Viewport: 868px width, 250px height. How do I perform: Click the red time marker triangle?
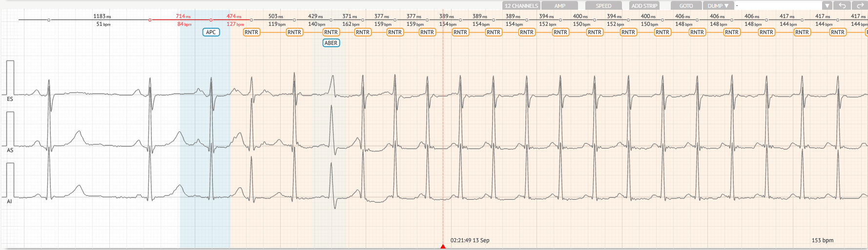[443, 247]
